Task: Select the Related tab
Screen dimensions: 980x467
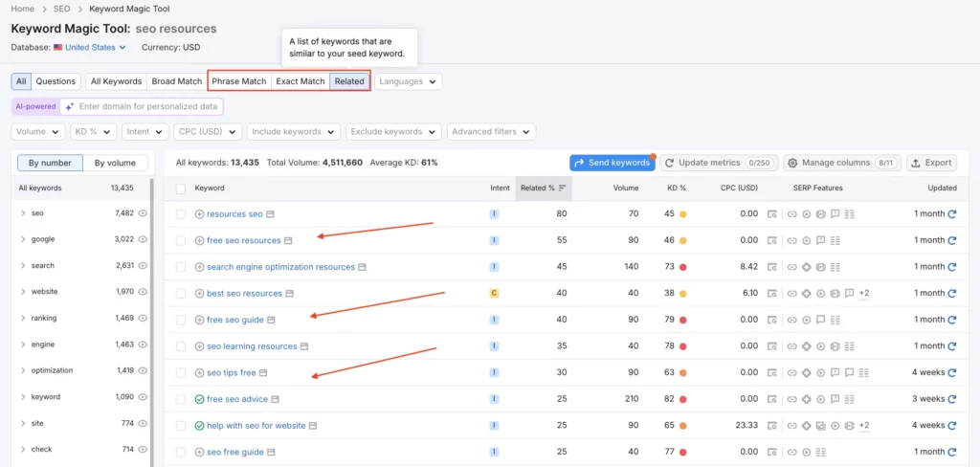Action: point(349,81)
